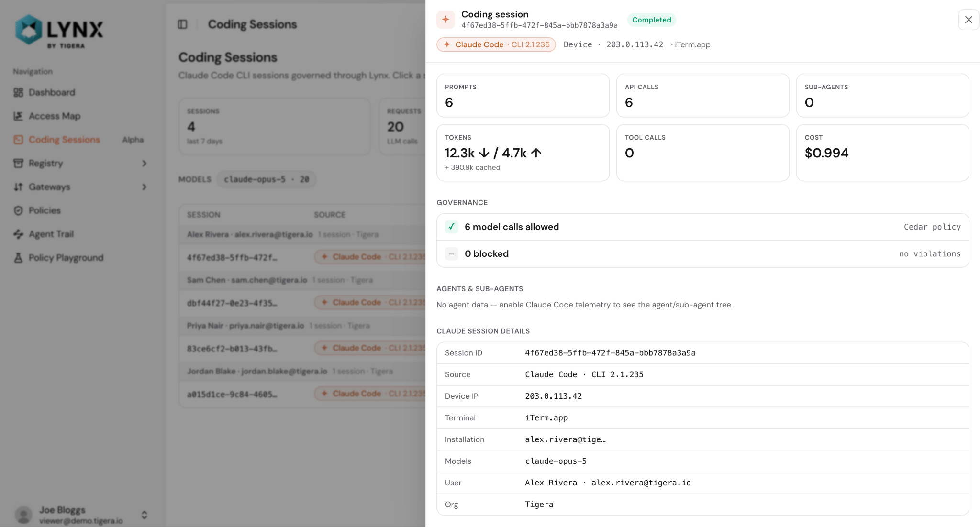Click the Agent Trail icon
Viewport: 980px width, 527px height.
click(18, 234)
